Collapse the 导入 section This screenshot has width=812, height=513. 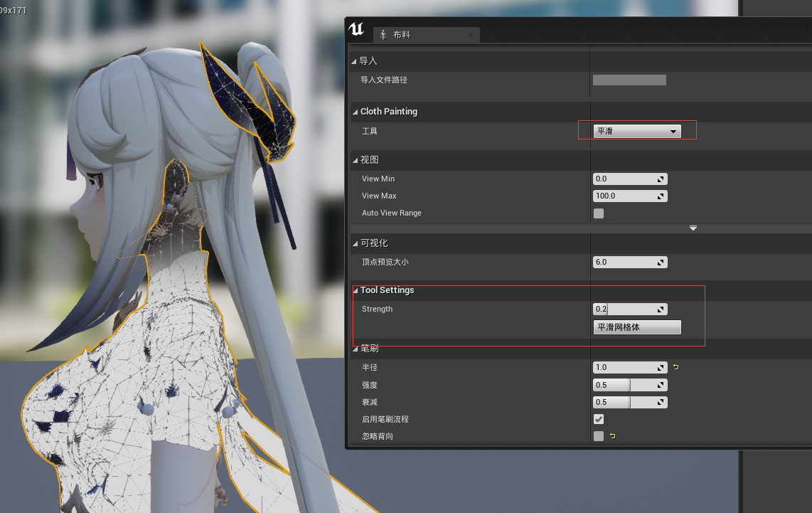coord(354,61)
